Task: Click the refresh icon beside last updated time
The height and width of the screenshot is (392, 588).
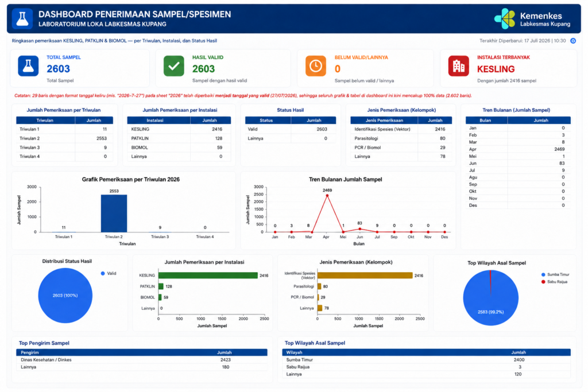Action: [573, 41]
